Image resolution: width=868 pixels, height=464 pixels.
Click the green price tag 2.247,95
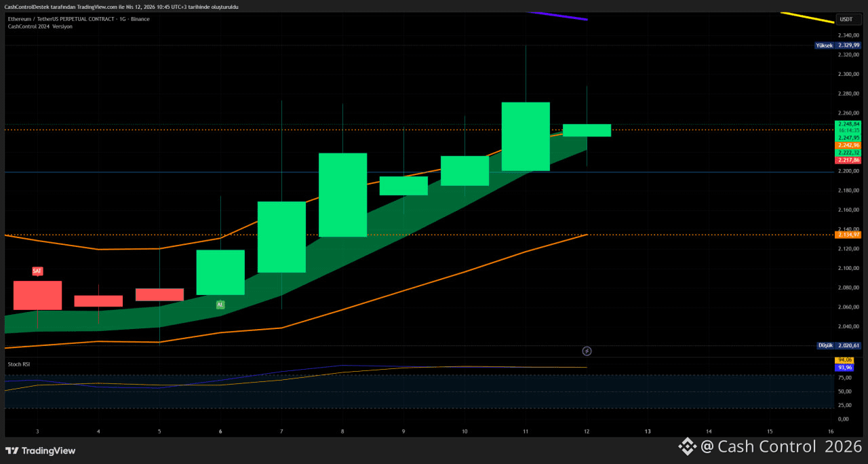(x=848, y=138)
